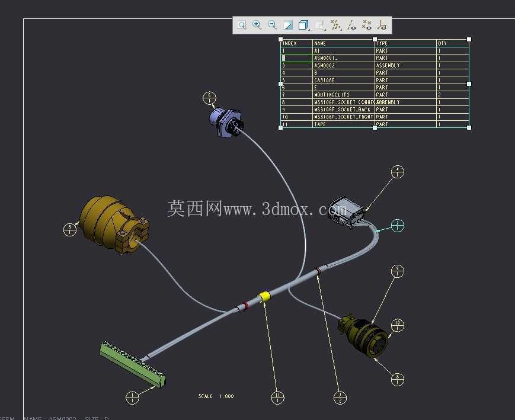
Task: Click the table's top-left corner handle
Action: (280, 40)
